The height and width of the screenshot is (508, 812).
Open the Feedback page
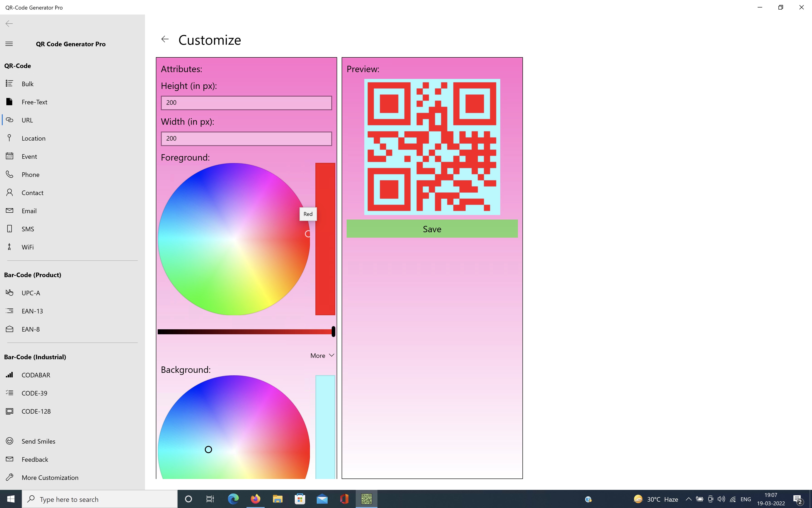[x=72, y=459]
